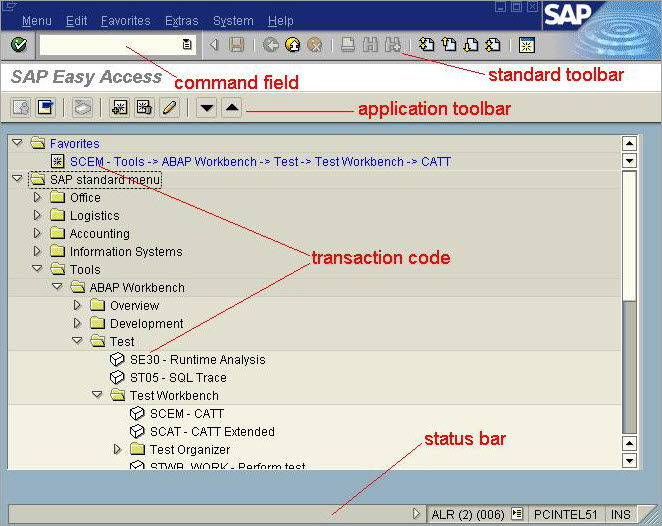662x526 pixels.
Task: Collapse the ABAP Workbench folder
Action: [x=57, y=287]
